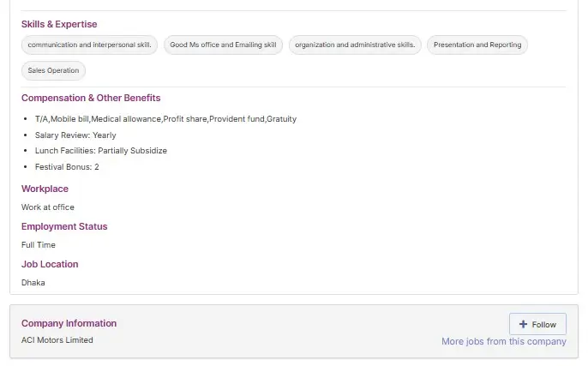Image resolution: width=588 pixels, height=366 pixels.
Task: Click the Workplace section heading
Action: pyautogui.click(x=45, y=189)
